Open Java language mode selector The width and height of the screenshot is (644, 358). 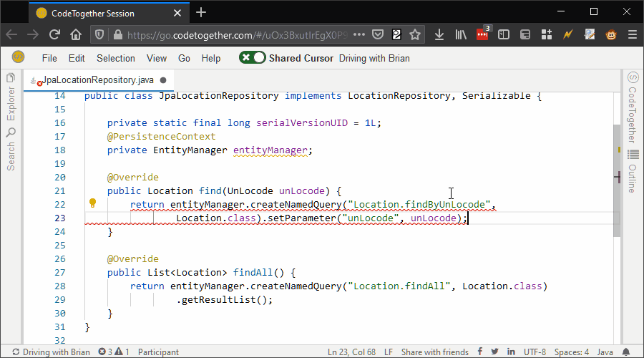[605, 352]
